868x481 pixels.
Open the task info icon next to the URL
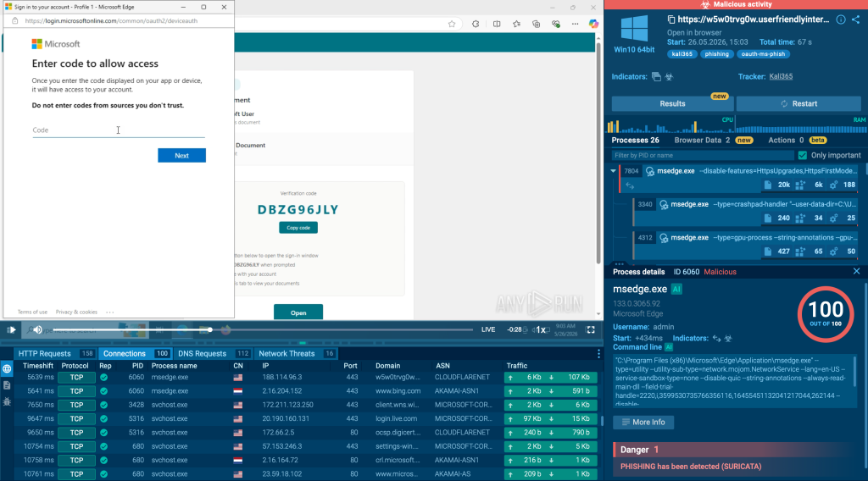[840, 20]
